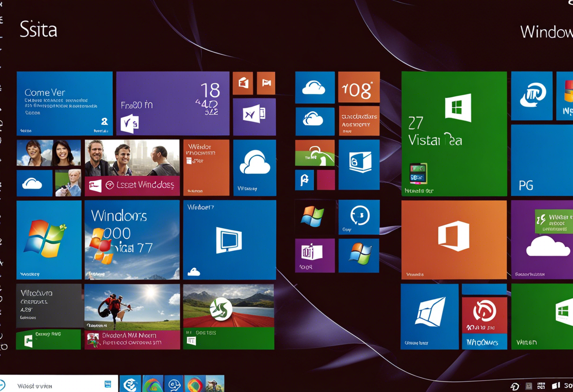Click the purple calendar tile showing 18
This screenshot has width=573, height=392.
[x=172, y=103]
